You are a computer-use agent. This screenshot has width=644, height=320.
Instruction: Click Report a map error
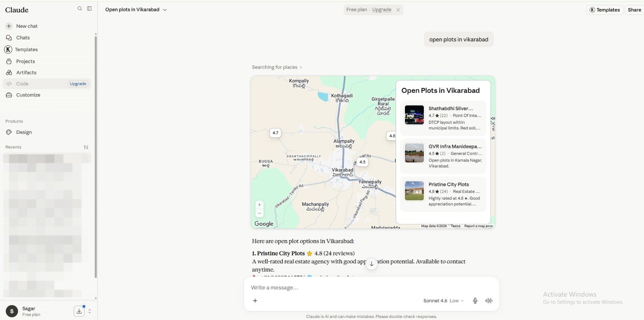click(479, 226)
